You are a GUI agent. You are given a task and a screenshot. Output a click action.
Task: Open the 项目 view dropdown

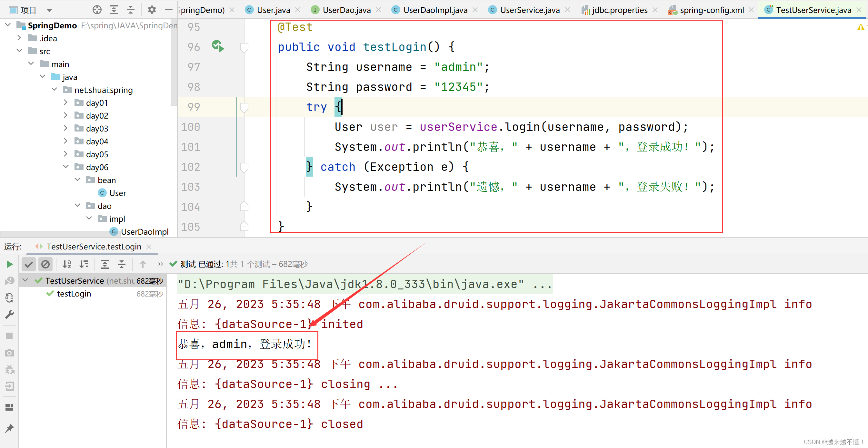pos(50,10)
